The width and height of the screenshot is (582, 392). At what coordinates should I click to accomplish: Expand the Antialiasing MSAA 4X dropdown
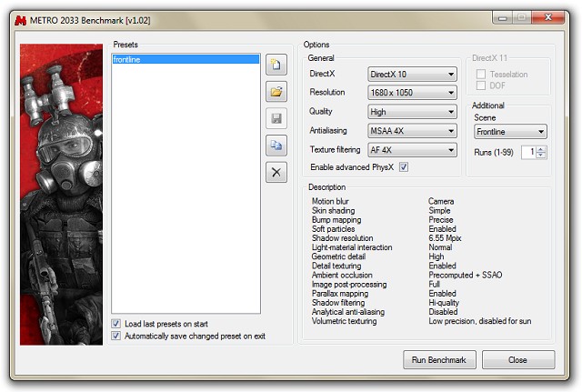pyautogui.click(x=412, y=131)
